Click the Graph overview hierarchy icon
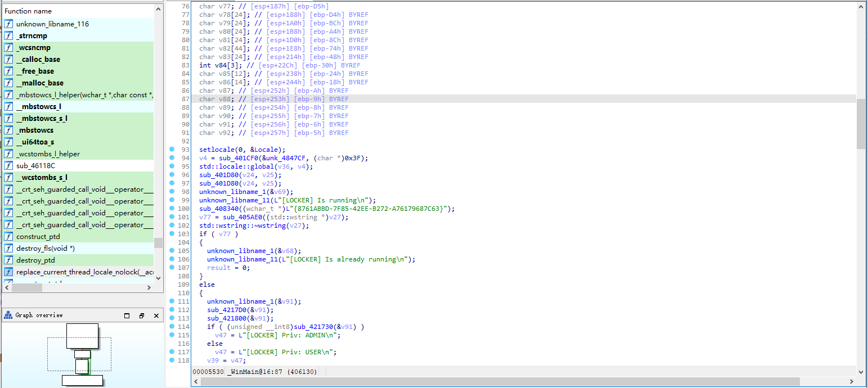Image resolution: width=868 pixels, height=388 pixels. (x=8, y=315)
